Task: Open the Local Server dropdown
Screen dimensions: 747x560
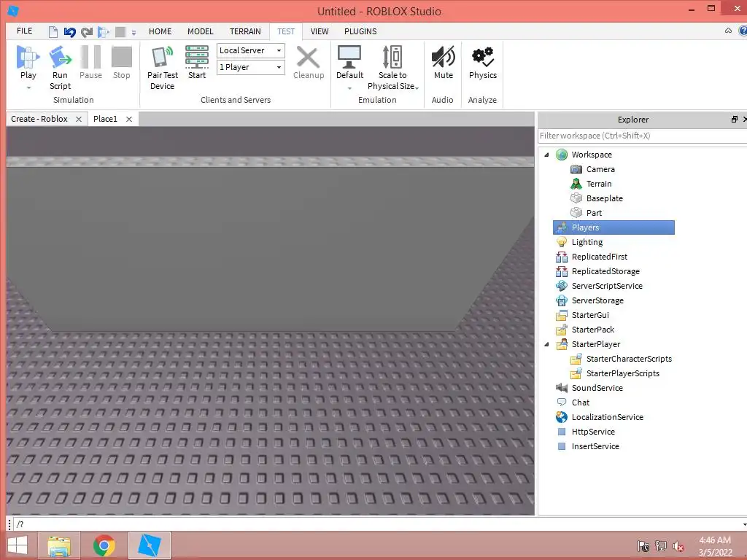Action: click(x=251, y=50)
